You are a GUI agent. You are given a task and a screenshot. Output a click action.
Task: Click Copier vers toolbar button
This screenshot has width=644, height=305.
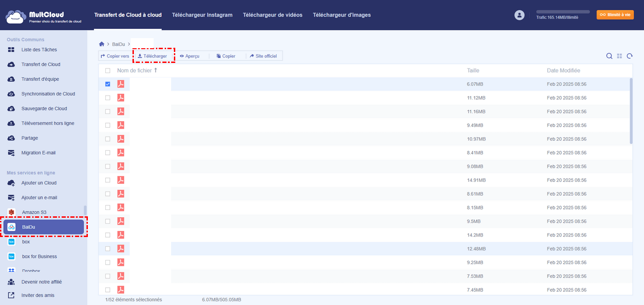115,56
